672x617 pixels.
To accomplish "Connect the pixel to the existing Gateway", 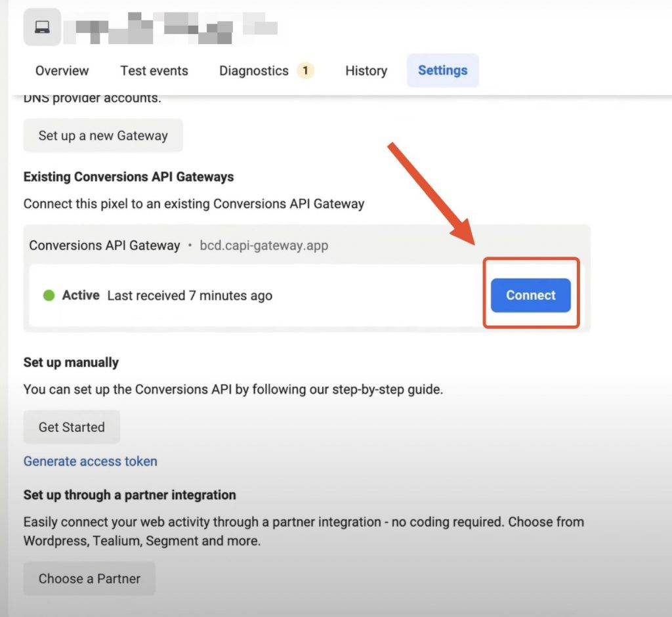I will pyautogui.click(x=530, y=295).
